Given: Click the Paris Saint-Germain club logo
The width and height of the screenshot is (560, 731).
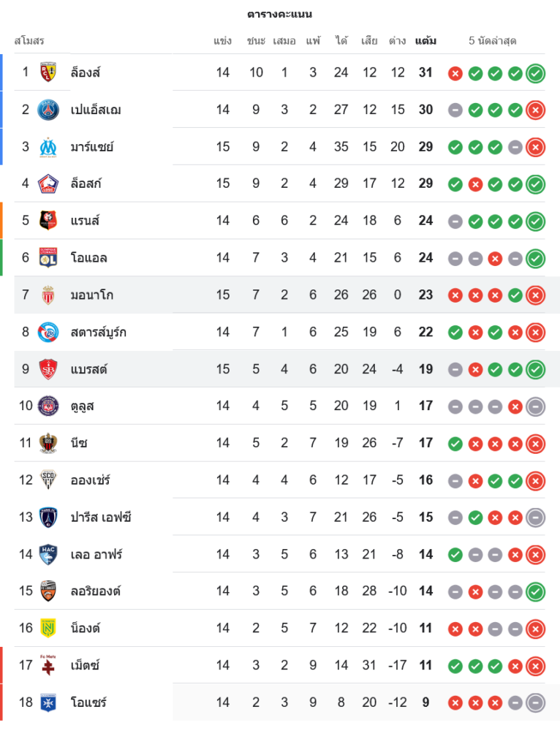Looking at the screenshot, I should [x=48, y=110].
